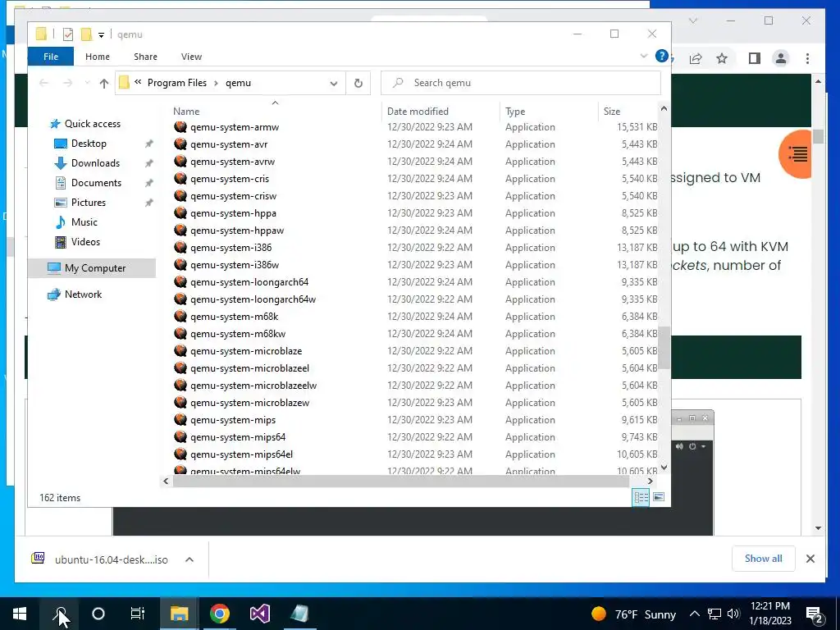Image resolution: width=840 pixels, height=630 pixels.
Task: Open Chrome tab search dropdown arrow
Action: [x=693, y=21]
